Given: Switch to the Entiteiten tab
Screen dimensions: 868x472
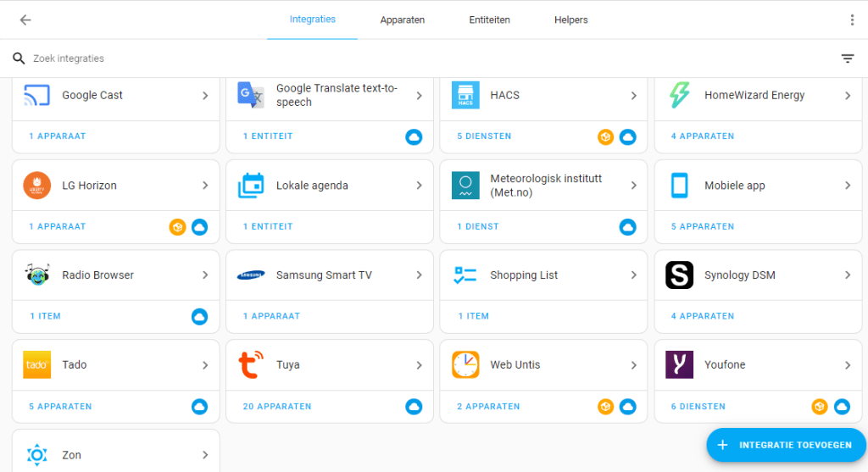Looking at the screenshot, I should (489, 19).
